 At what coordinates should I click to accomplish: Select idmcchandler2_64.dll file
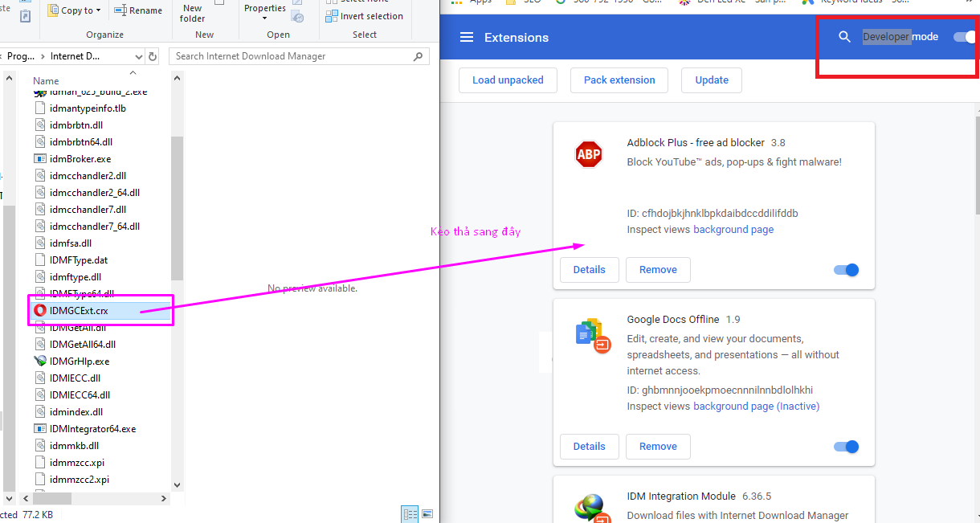[95, 193]
